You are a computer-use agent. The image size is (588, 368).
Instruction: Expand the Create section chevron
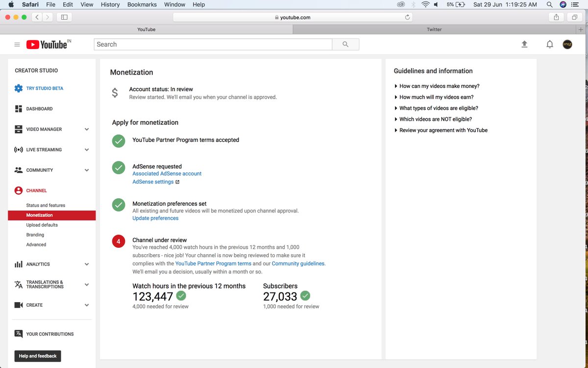pos(87,305)
